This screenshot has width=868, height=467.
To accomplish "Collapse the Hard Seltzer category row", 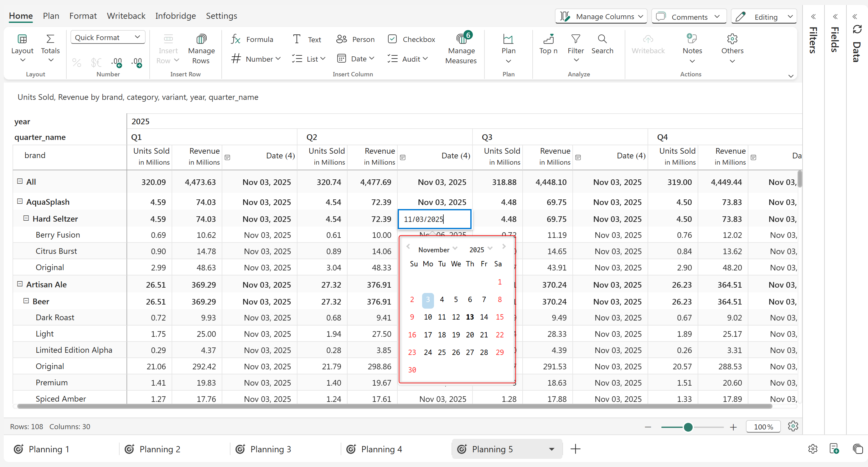I will pyautogui.click(x=26, y=218).
